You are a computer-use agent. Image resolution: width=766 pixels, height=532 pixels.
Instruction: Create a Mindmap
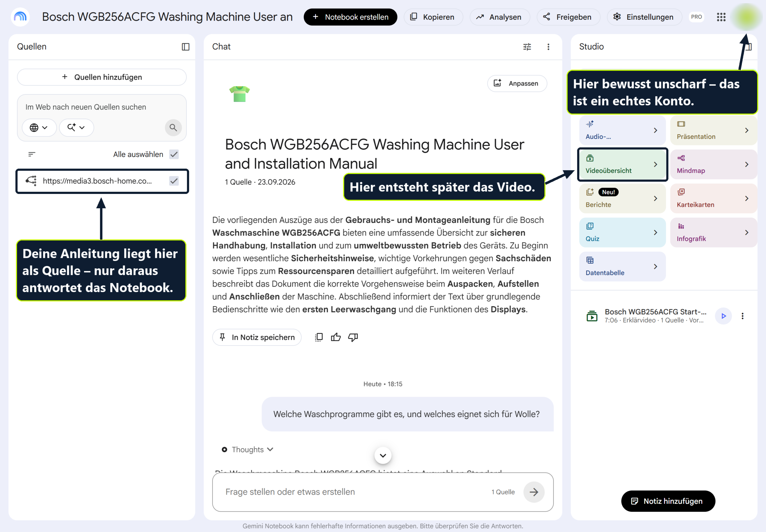[713, 164]
